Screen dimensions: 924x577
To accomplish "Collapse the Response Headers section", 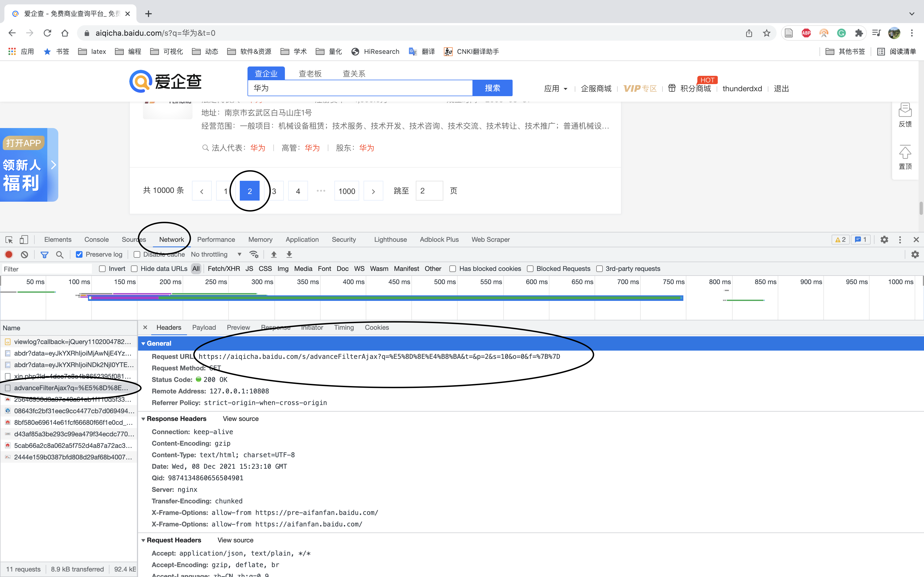I will coord(144,419).
